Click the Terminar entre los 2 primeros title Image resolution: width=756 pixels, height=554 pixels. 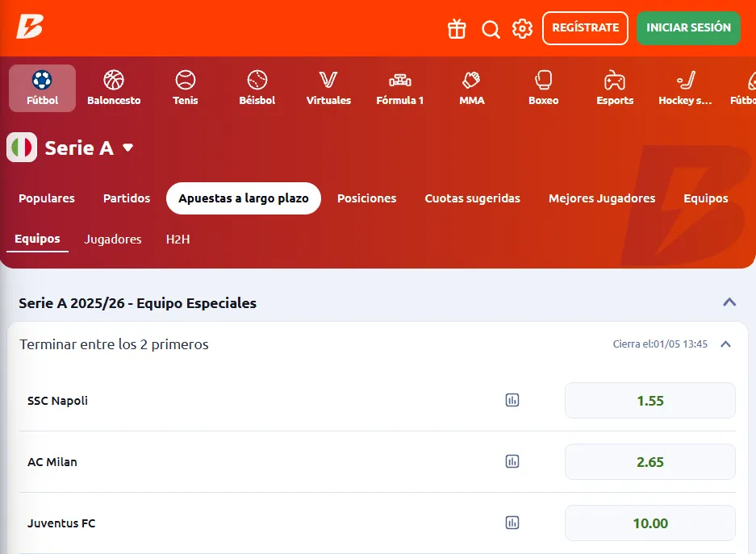point(114,344)
